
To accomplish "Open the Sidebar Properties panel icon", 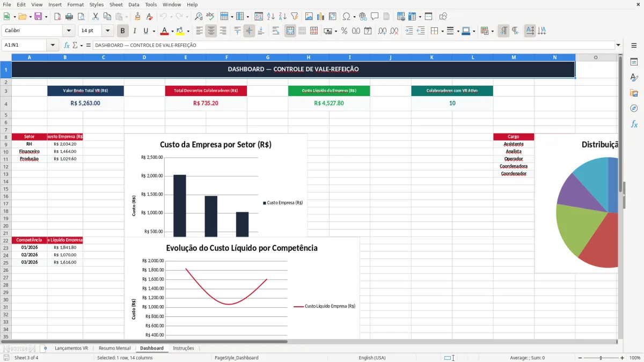I will point(634,62).
